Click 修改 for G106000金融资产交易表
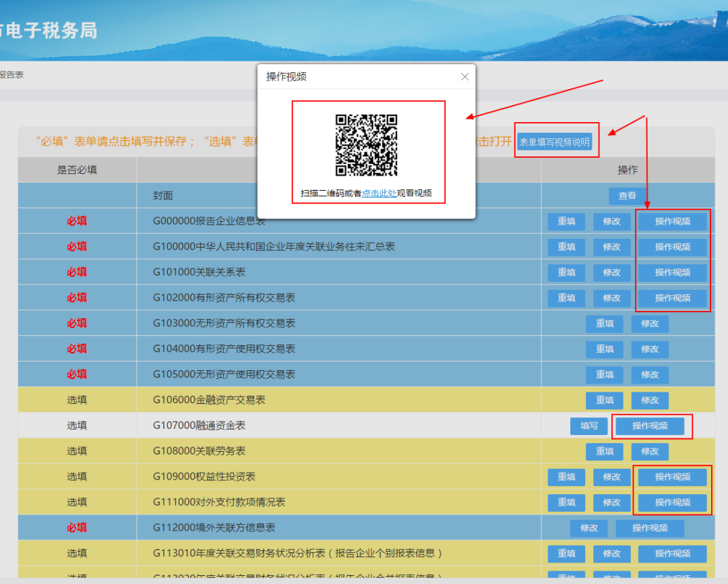Viewport: 728px width, 584px height. [x=650, y=401]
